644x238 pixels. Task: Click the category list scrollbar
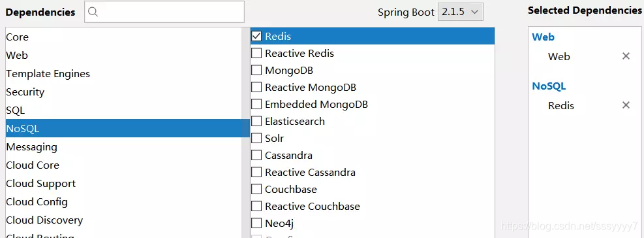tap(245, 133)
